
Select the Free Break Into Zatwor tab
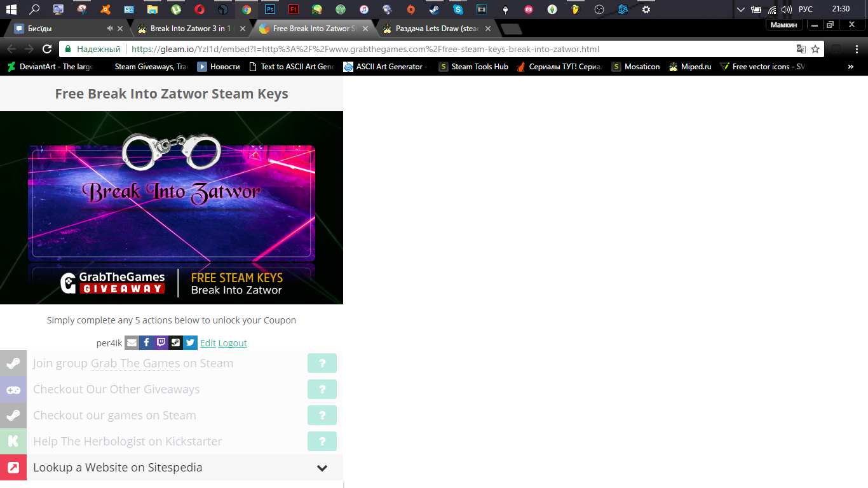313,29
